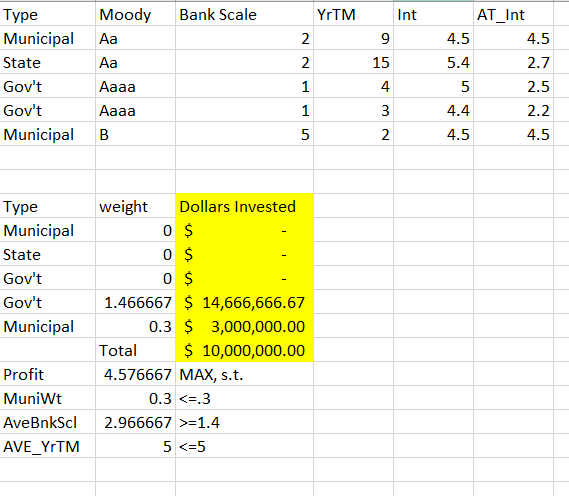
Task: Select the constraint cell <=.3
Action: [244, 398]
